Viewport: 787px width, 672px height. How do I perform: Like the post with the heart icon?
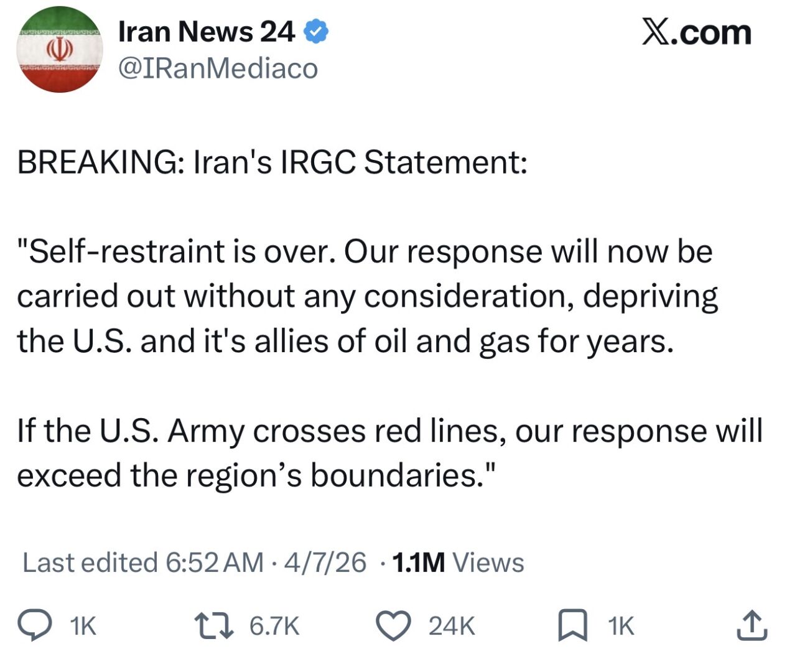pyautogui.click(x=394, y=625)
